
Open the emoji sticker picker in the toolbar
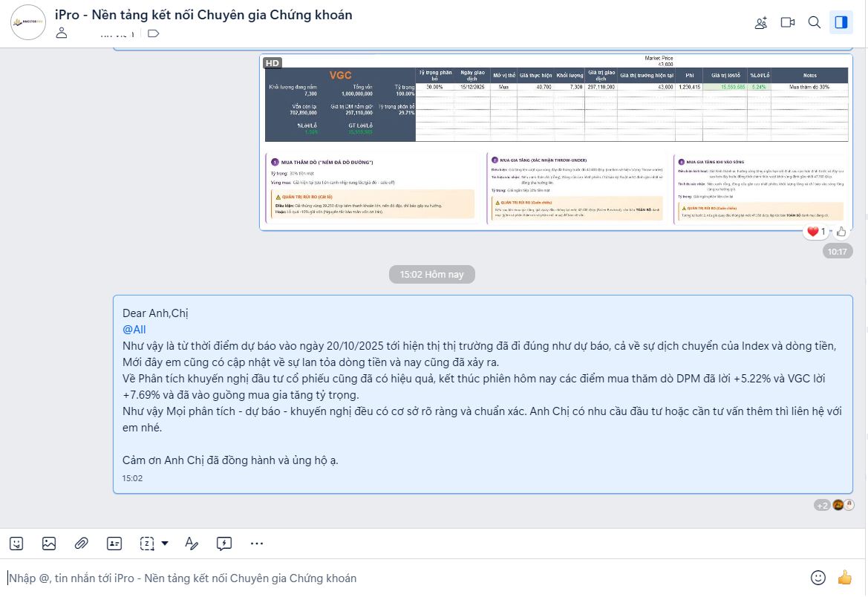click(x=16, y=543)
